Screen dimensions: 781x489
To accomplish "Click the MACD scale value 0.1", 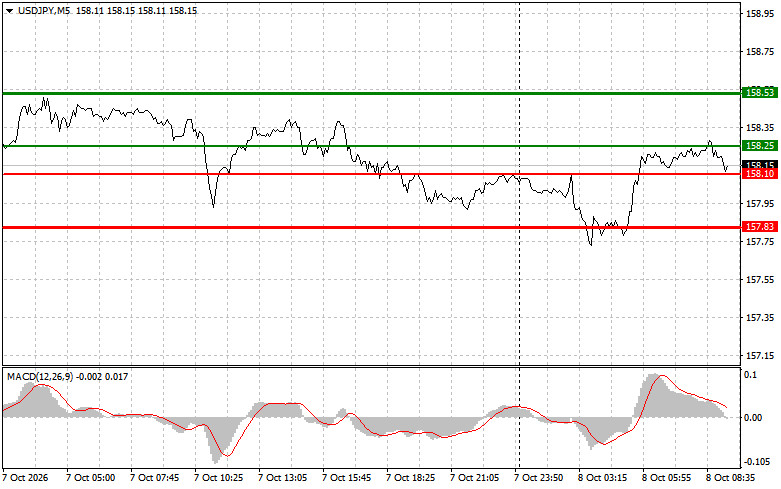I will pyautogui.click(x=751, y=375).
